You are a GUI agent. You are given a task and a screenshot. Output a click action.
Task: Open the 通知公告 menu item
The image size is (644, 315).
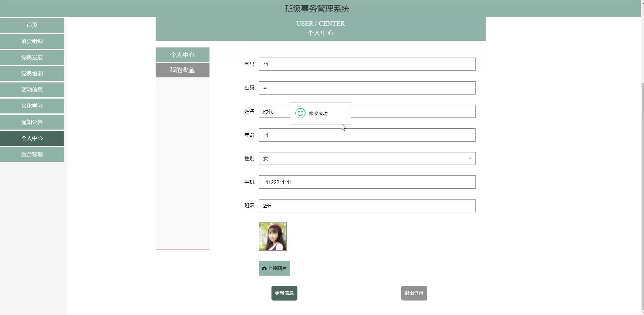[x=32, y=122]
